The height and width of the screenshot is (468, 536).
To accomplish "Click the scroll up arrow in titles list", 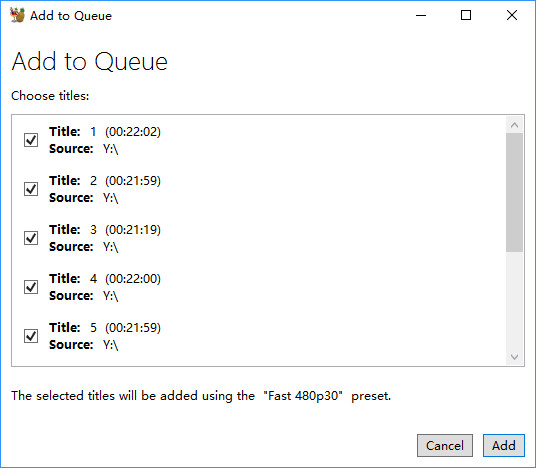I will click(514, 125).
